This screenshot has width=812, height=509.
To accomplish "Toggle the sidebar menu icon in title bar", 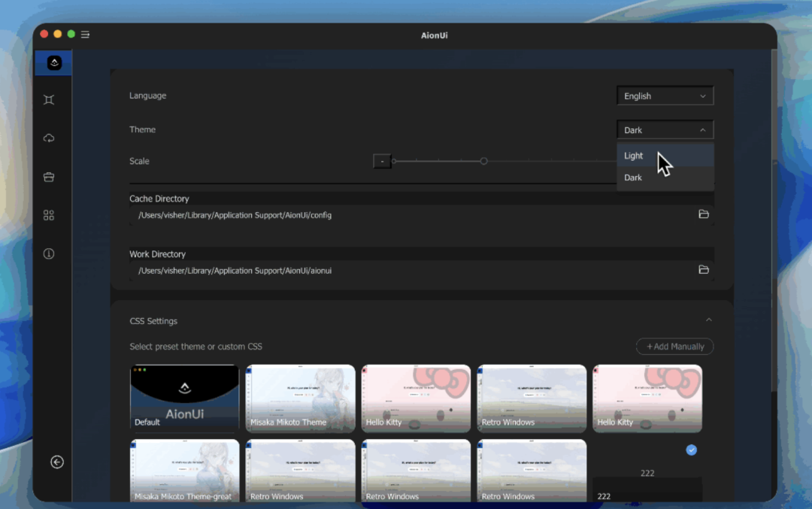I will click(x=86, y=35).
